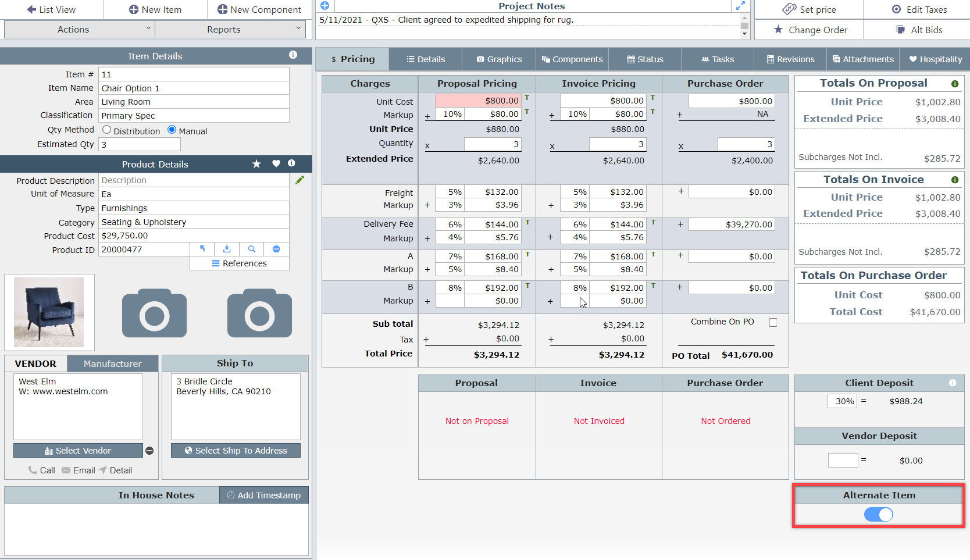This screenshot has height=560, width=970.
Task: Click the Product Details heart icon
Action: pos(276,164)
